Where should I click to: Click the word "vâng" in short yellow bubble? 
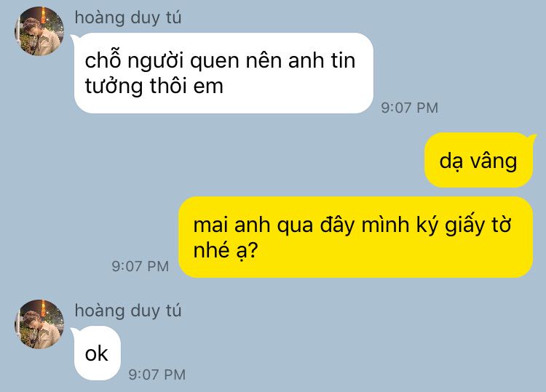click(x=494, y=161)
